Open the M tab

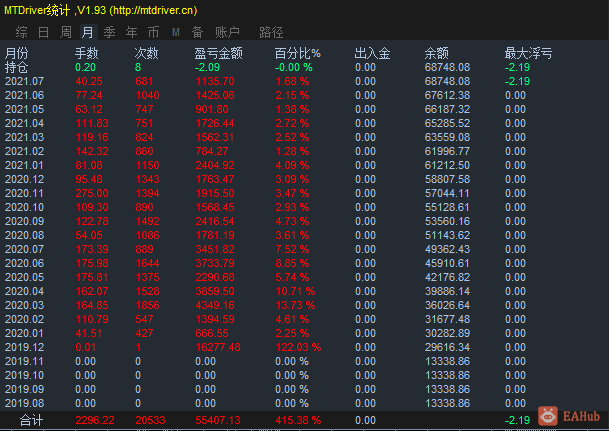(x=176, y=32)
